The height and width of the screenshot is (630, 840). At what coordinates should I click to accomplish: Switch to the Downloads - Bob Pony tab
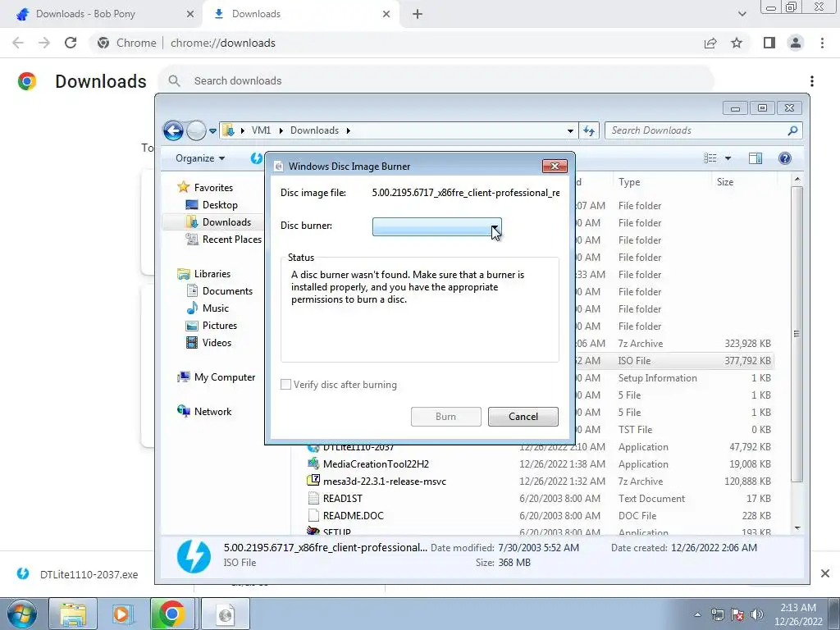[x=99, y=14]
